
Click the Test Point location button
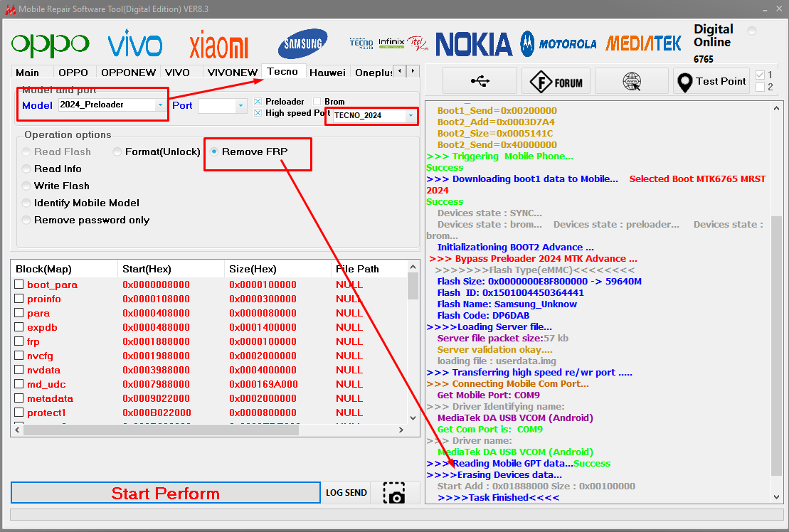coord(711,81)
